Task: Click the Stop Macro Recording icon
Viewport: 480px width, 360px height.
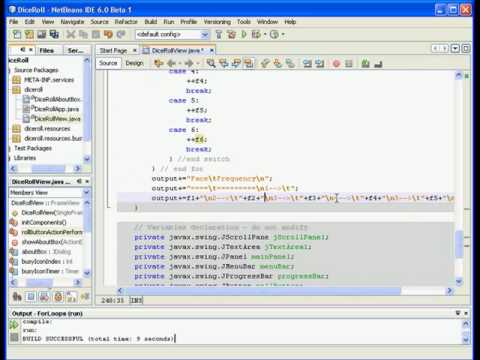Action: point(349,63)
